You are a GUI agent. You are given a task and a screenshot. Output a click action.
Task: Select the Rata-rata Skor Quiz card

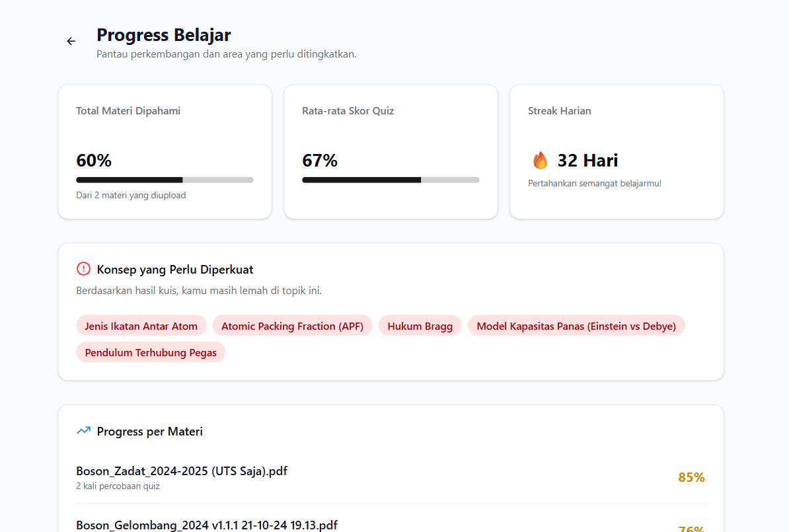coord(390,151)
